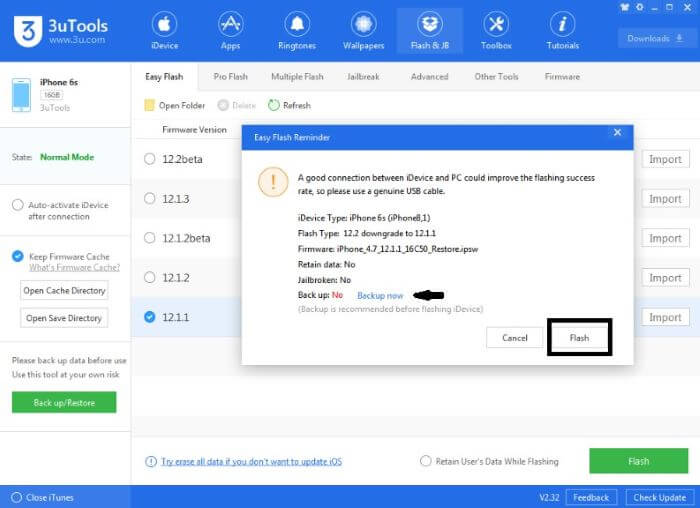Enable Auto-activate iDevice after connection
This screenshot has width=700, height=508.
(18, 205)
